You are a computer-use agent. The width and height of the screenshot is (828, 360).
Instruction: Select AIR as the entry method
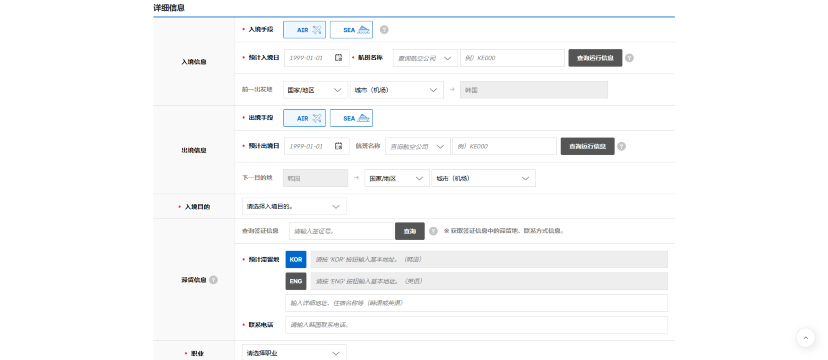(x=304, y=30)
